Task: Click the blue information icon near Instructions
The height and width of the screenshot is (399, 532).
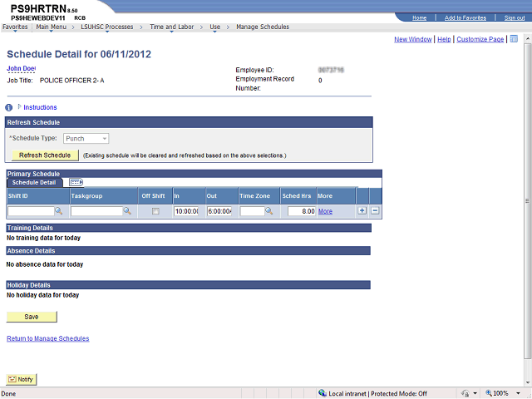Action: pyautogui.click(x=9, y=107)
